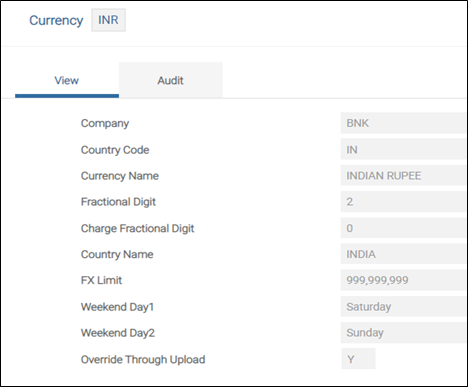
Task: Click the Weekend Day2 label
Action: click(x=118, y=333)
